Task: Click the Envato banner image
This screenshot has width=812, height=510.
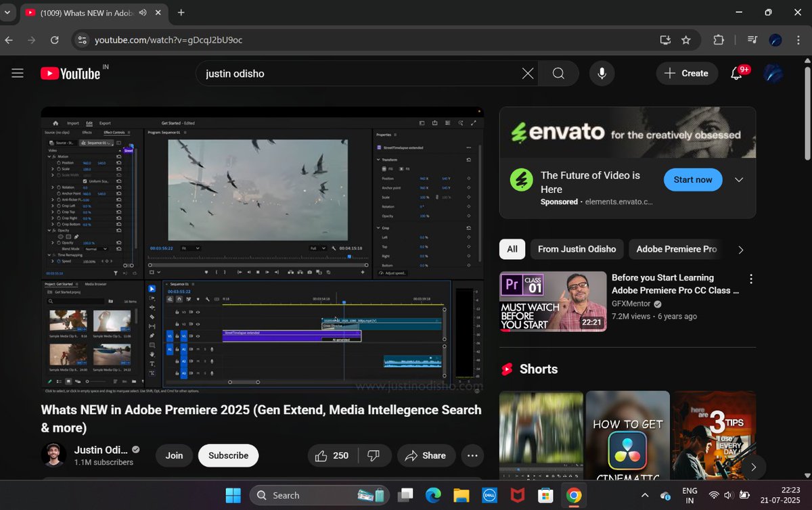Action: point(627,132)
